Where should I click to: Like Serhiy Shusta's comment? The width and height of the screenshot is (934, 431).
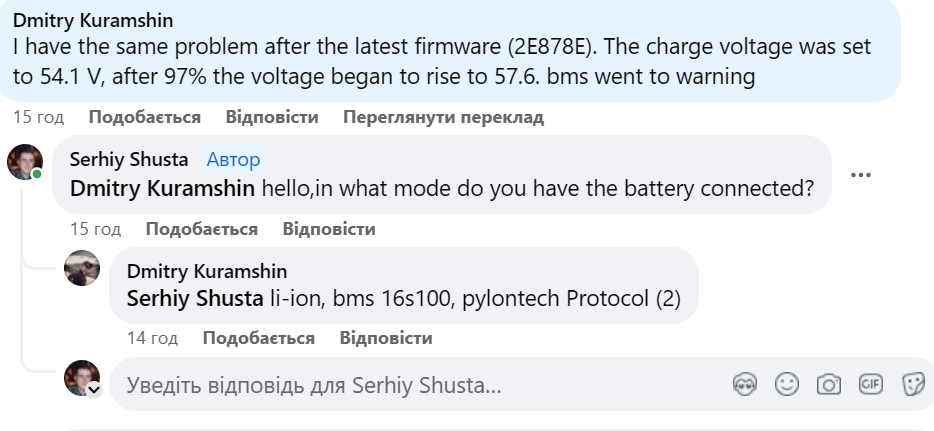201,229
